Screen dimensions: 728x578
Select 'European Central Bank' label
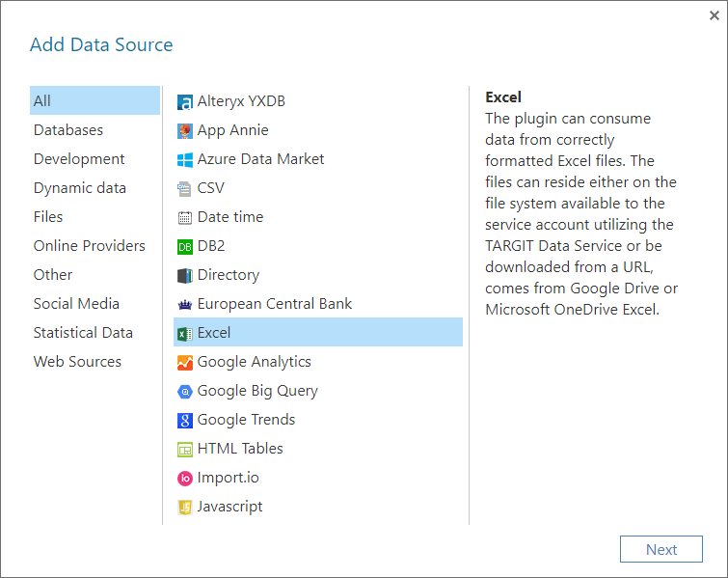(275, 303)
